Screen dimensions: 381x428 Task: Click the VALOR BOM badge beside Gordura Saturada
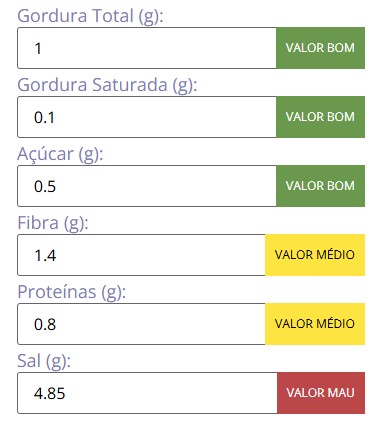[x=320, y=117]
